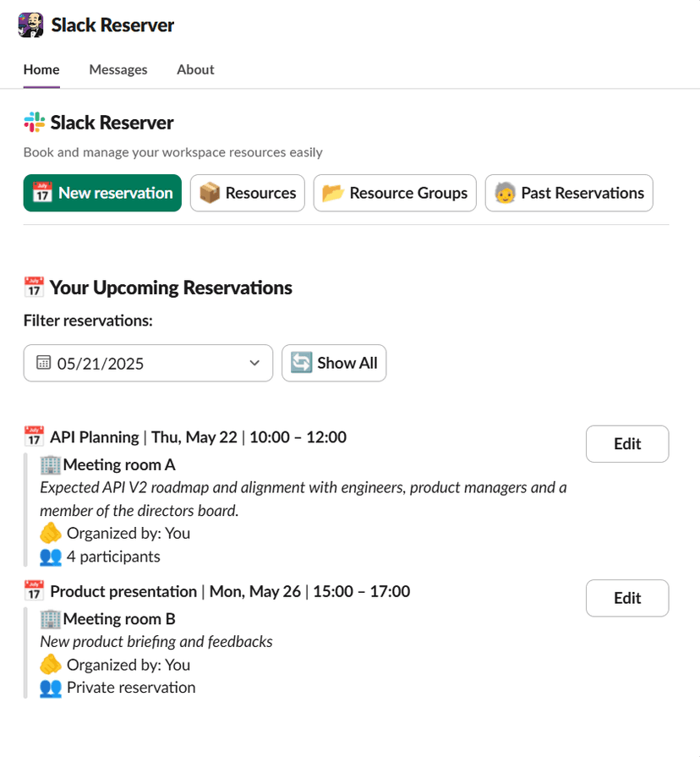The image size is (700, 757).
Task: Expand the date filter dropdown chevron
Action: click(254, 363)
